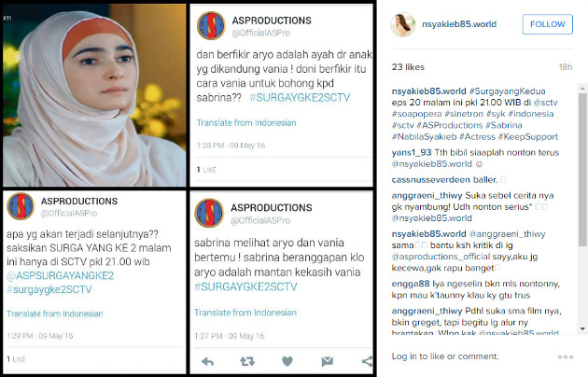588x377 pixels.
Task: Click the heart like icon under the tweet
Action: tap(287, 361)
